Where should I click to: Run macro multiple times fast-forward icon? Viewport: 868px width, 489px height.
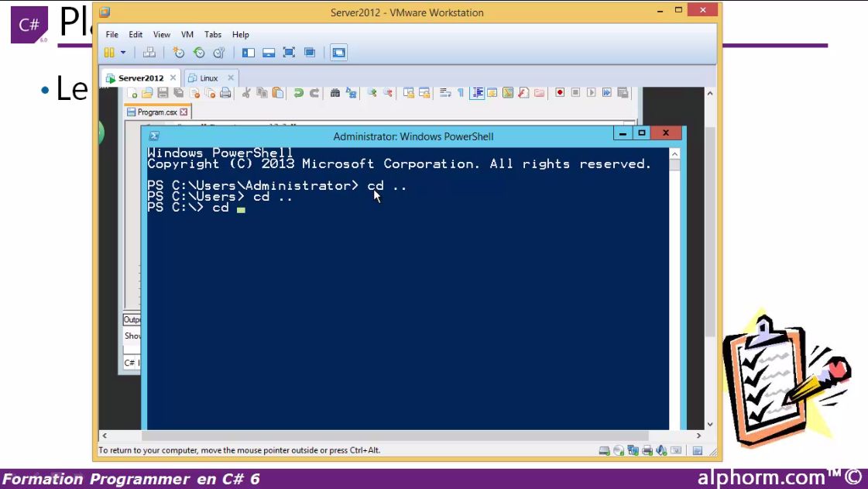coord(607,92)
